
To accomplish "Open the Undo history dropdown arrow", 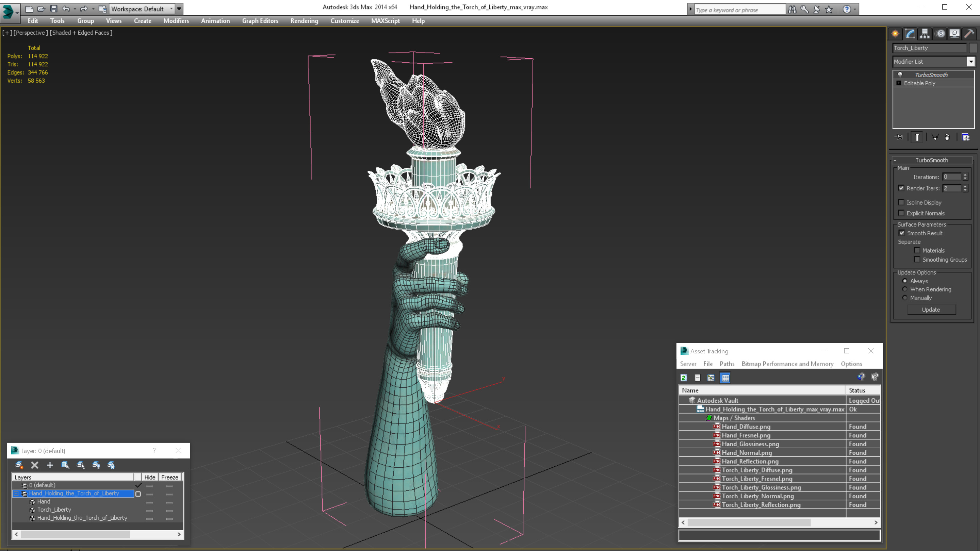I will point(75,9).
